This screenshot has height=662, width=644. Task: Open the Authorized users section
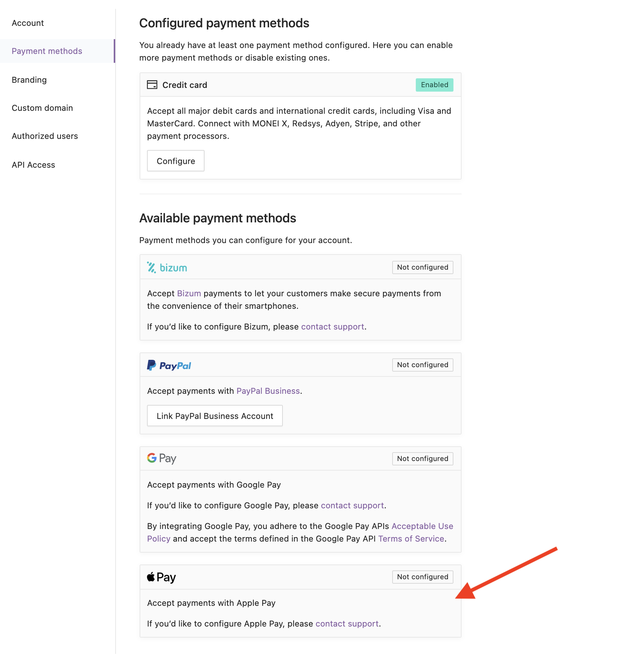click(x=45, y=136)
